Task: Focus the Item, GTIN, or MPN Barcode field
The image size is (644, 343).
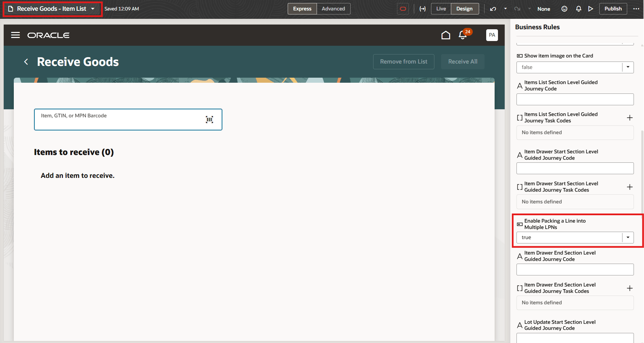Action: (128, 119)
